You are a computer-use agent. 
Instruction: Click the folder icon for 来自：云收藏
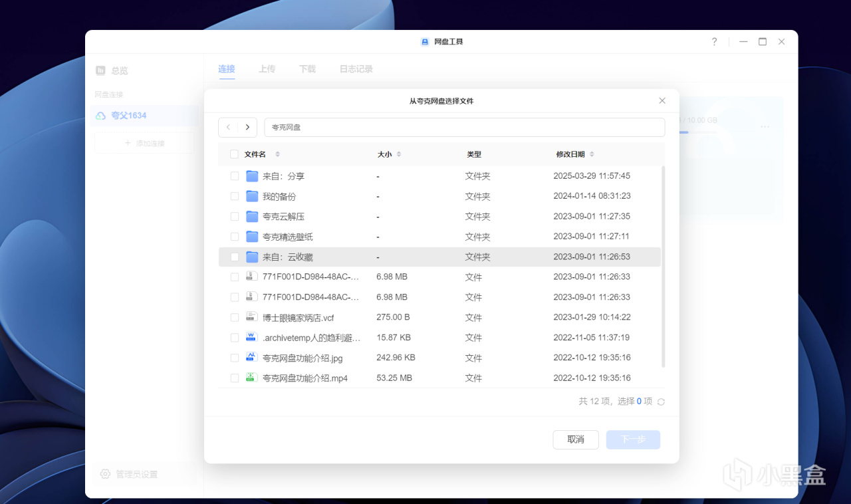click(x=252, y=257)
